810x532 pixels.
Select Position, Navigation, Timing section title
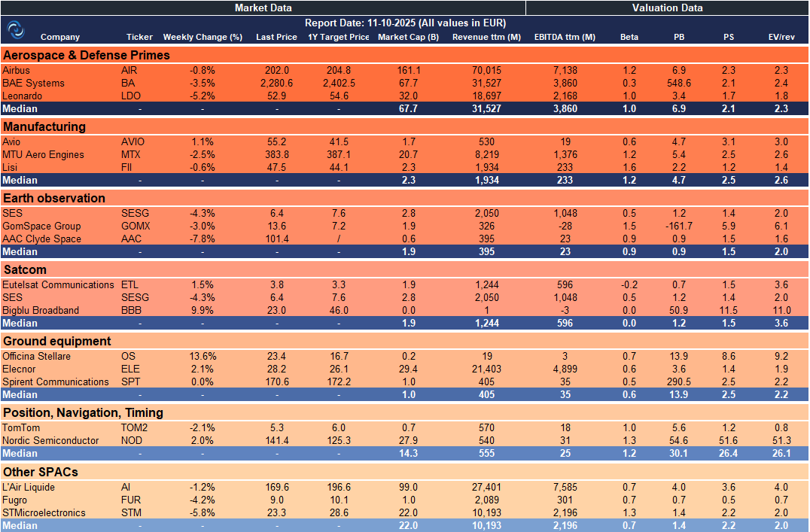tap(83, 412)
